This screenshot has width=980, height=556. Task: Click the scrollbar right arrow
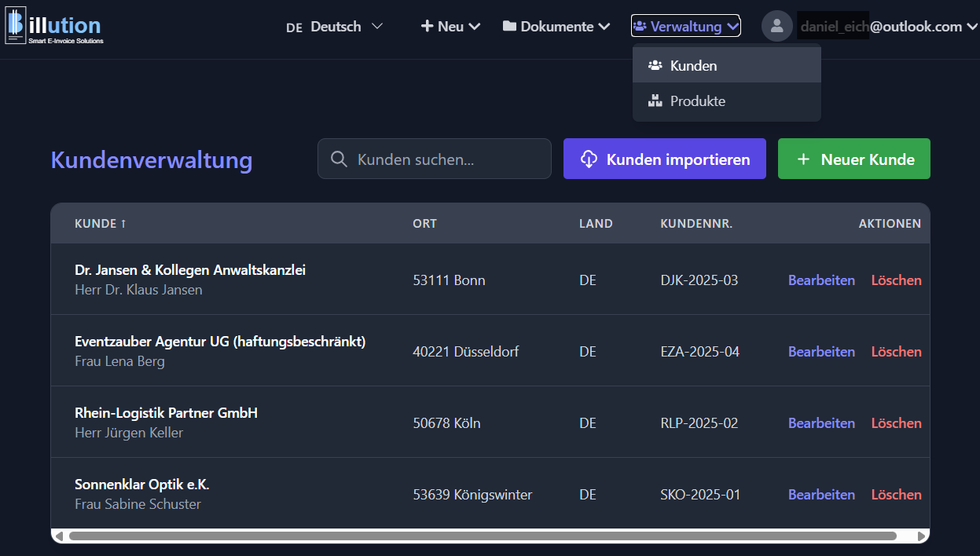[922, 536]
